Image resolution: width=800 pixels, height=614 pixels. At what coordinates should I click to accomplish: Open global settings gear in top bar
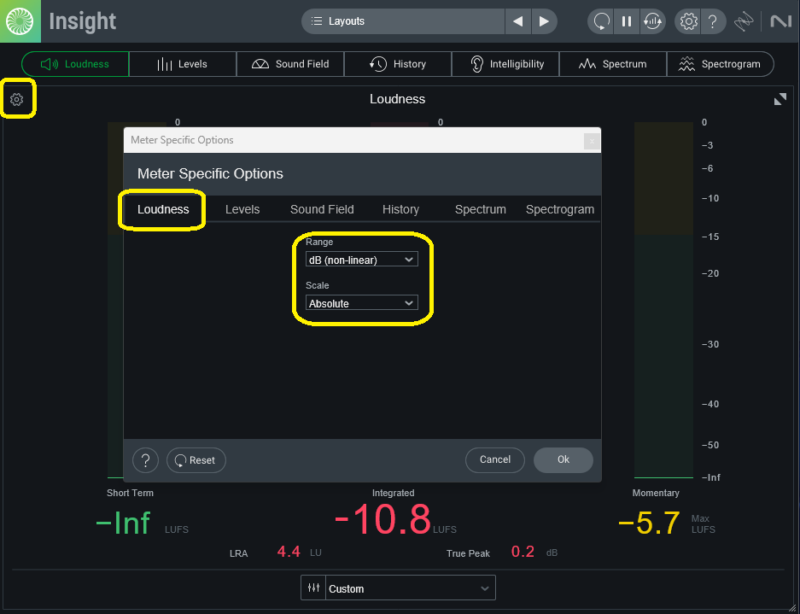point(687,21)
